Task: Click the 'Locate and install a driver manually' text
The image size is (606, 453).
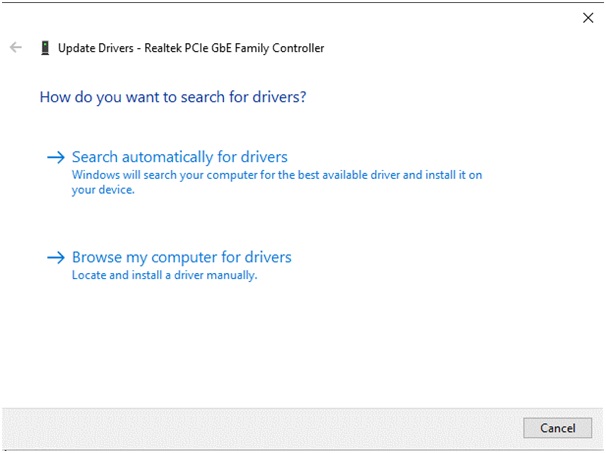Action: point(165,275)
